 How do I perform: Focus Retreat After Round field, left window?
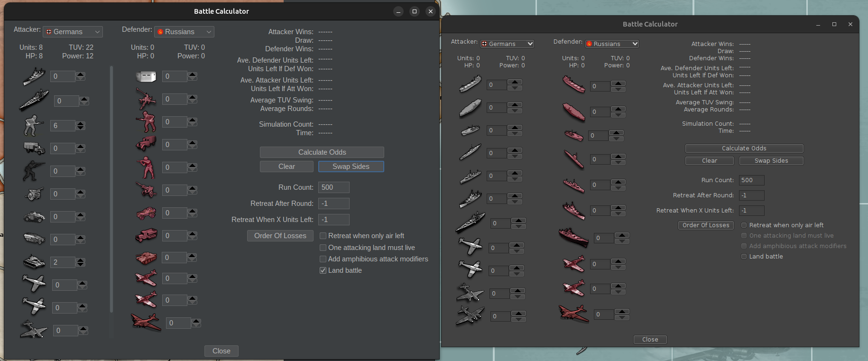point(334,204)
